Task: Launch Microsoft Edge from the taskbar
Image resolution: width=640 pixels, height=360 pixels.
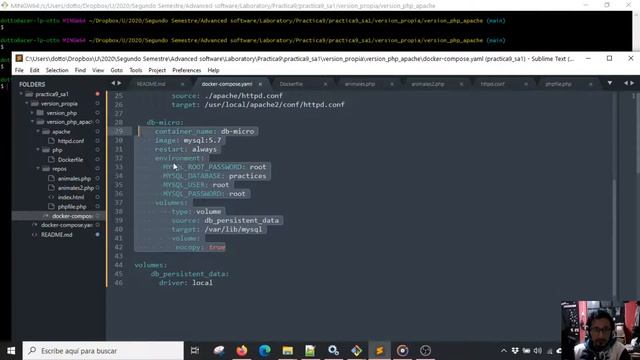Action: [264, 351]
